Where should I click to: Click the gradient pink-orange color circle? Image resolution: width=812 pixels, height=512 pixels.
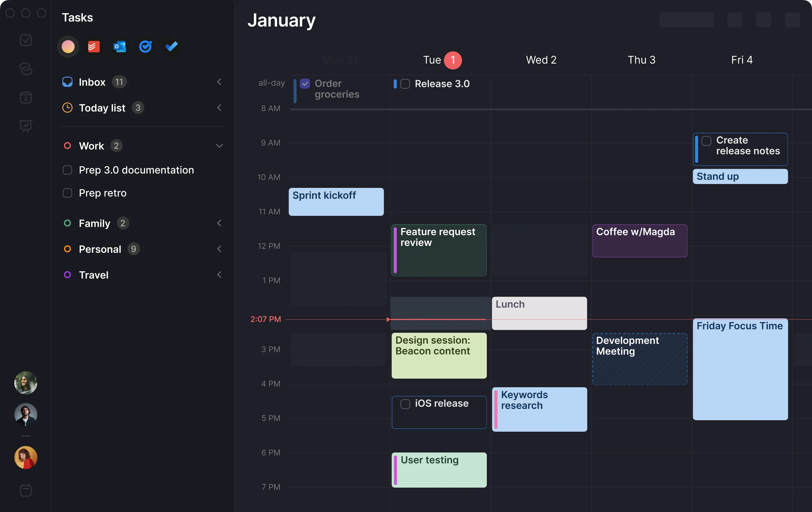click(68, 47)
